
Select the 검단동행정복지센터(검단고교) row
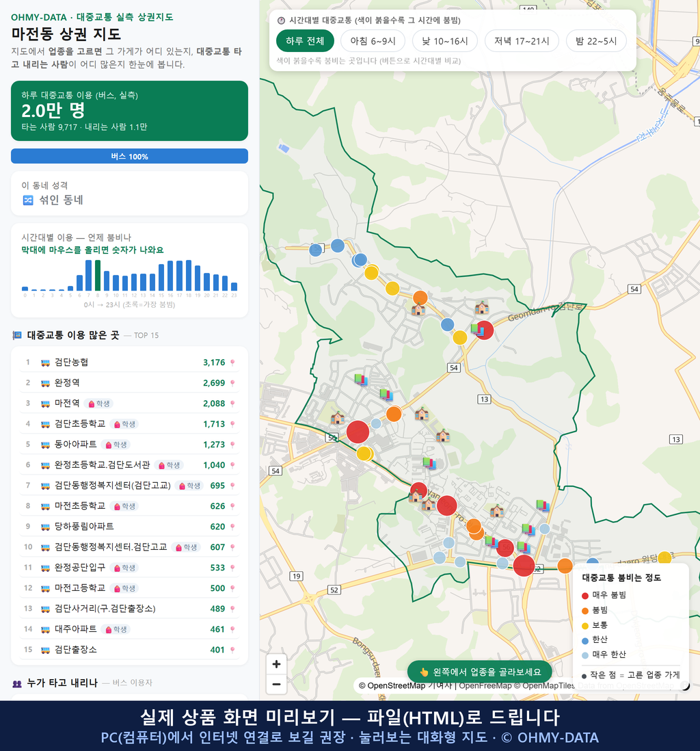pyautogui.click(x=129, y=486)
